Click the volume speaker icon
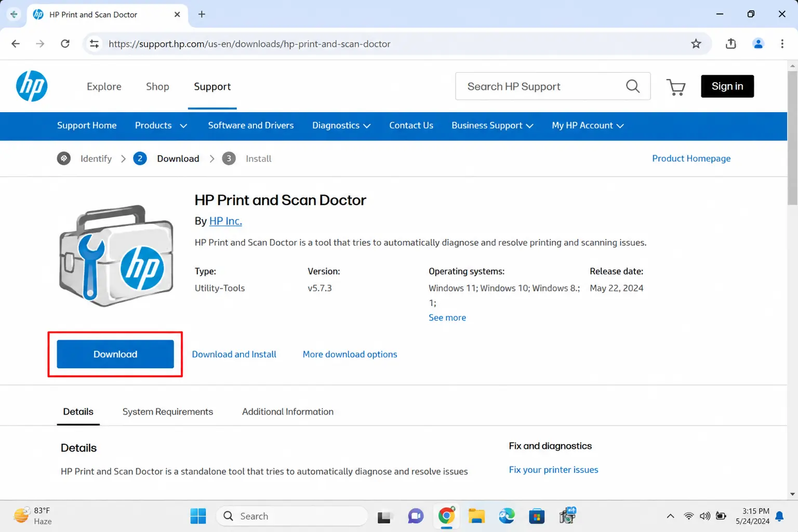 click(x=704, y=516)
